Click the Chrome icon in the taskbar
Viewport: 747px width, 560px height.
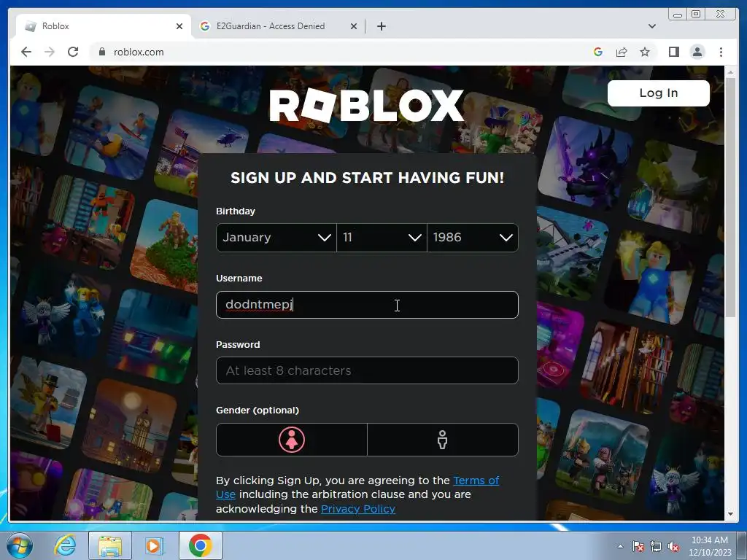pyautogui.click(x=200, y=545)
